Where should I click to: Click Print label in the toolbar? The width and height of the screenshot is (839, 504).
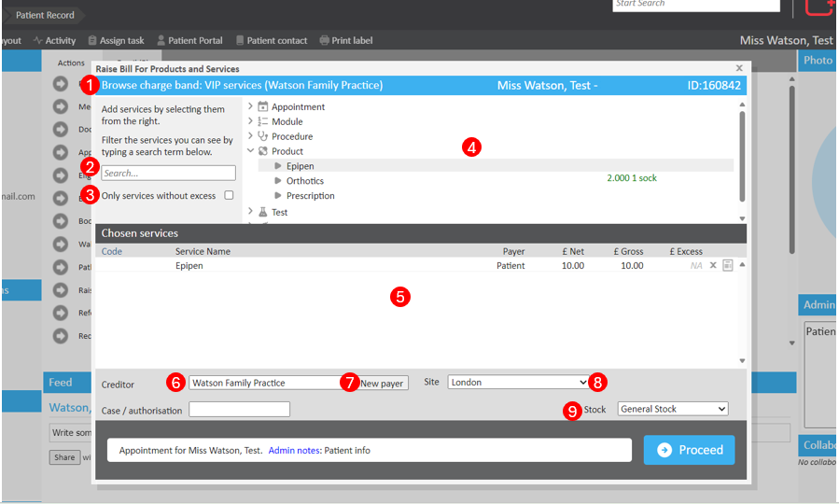point(345,41)
